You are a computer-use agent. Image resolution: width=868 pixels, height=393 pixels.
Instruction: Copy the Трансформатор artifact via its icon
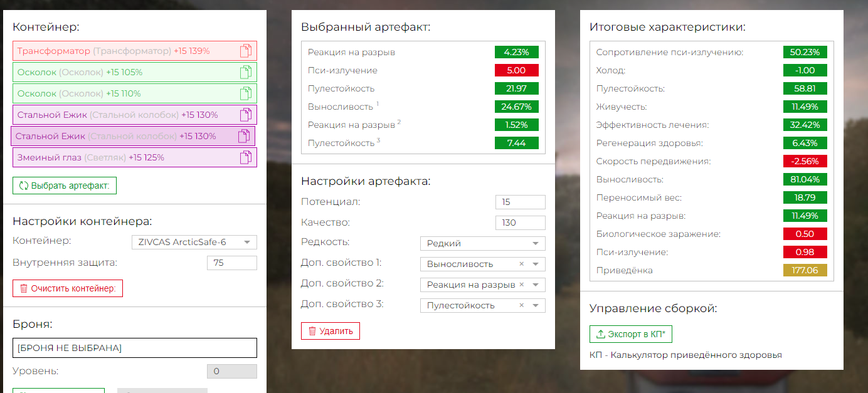pos(246,51)
